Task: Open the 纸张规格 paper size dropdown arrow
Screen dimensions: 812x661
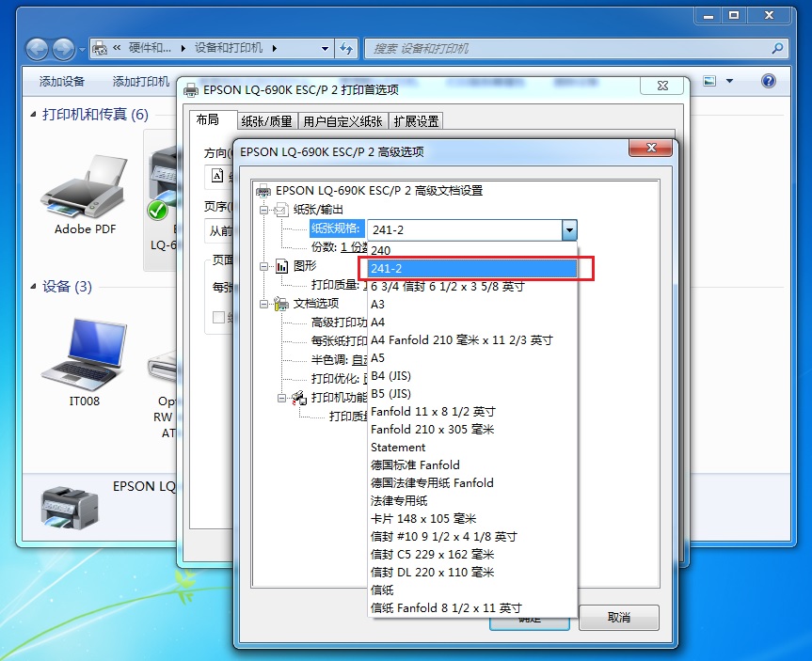Action: (569, 229)
